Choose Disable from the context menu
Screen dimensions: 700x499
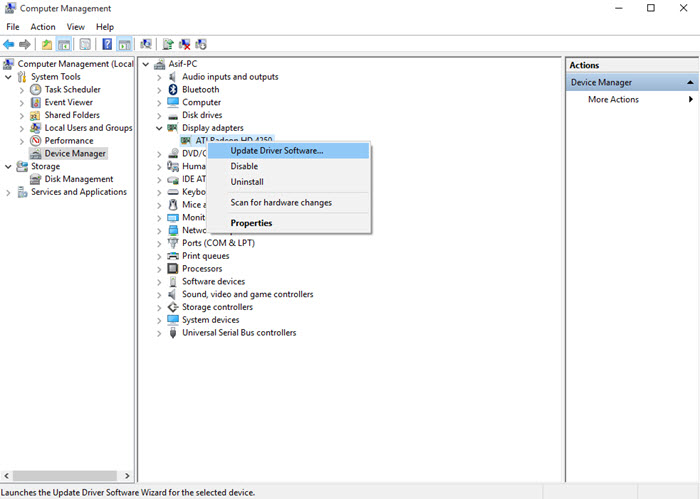[x=289, y=166]
